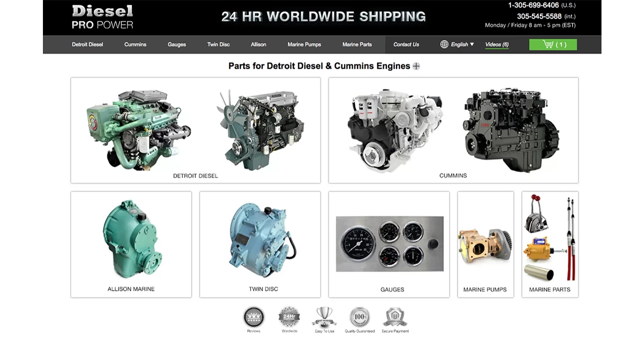
Task: Open black Cummins engine image
Action: point(511,131)
